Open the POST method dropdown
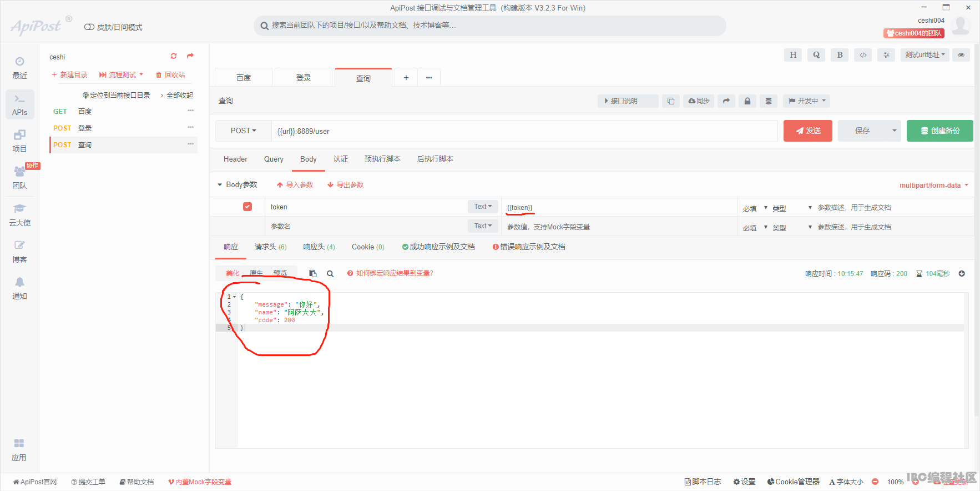Viewport: 980px width, 491px height. pos(244,131)
